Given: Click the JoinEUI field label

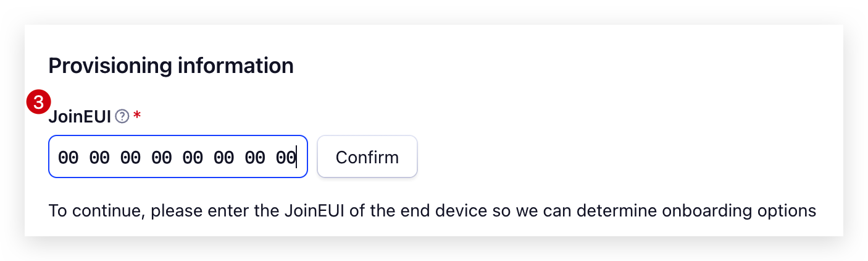Looking at the screenshot, I should point(80,116).
